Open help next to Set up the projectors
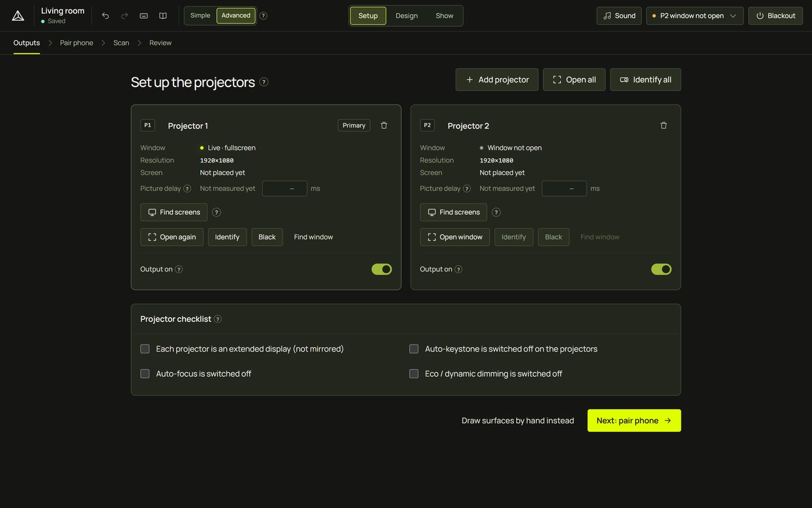Viewport: 812px width, 508px height. [264, 82]
